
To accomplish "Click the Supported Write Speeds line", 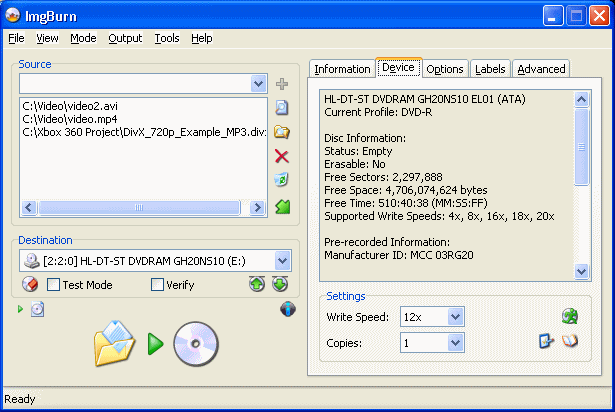I will 439,216.
